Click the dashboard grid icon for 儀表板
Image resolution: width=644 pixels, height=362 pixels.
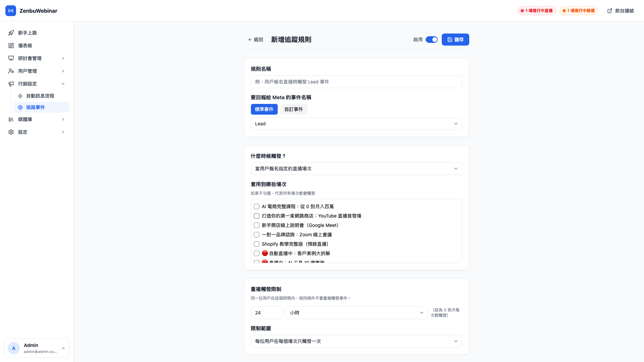tap(11, 46)
